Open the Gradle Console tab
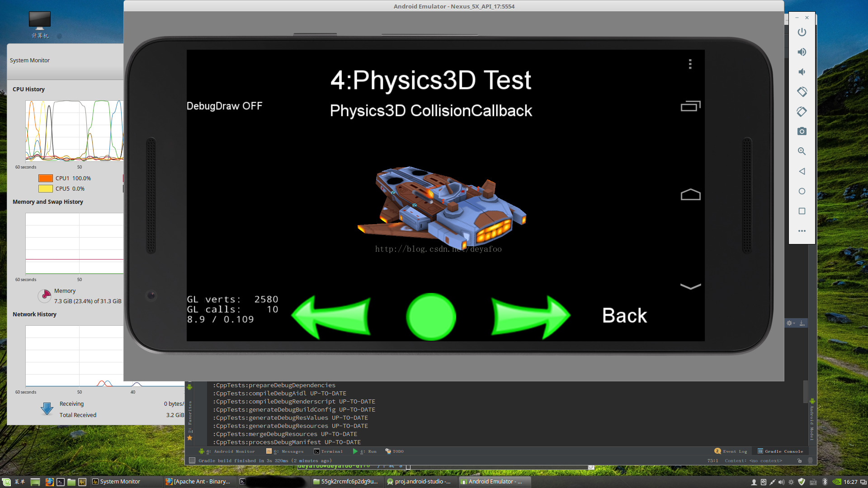This screenshot has height=488, width=868. tap(780, 451)
